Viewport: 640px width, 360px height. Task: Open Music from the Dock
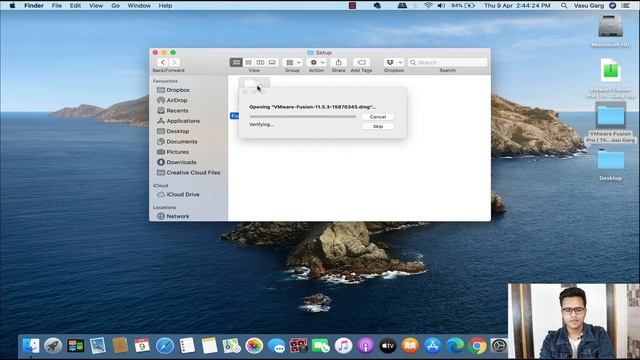point(343,346)
